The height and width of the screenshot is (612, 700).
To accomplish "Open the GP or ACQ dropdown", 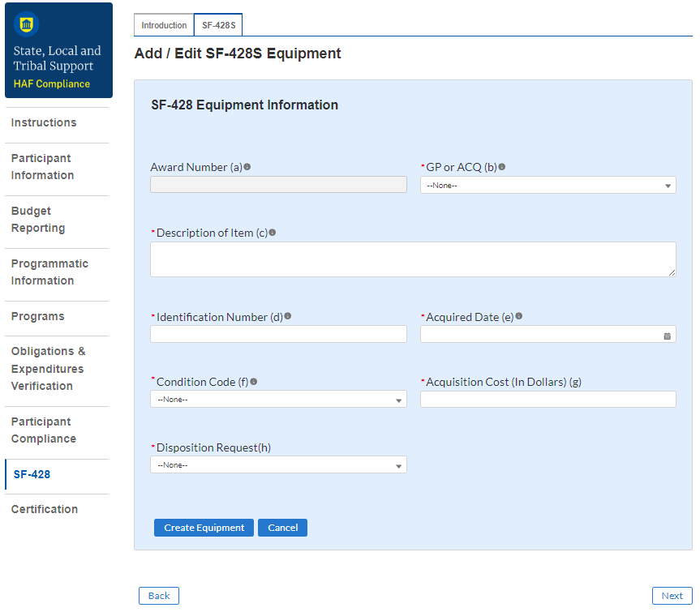I will click(x=548, y=186).
